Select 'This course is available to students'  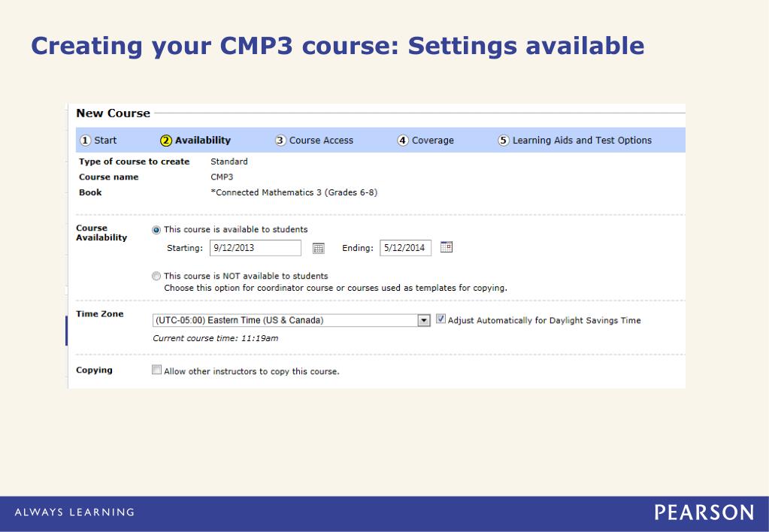pos(156,230)
